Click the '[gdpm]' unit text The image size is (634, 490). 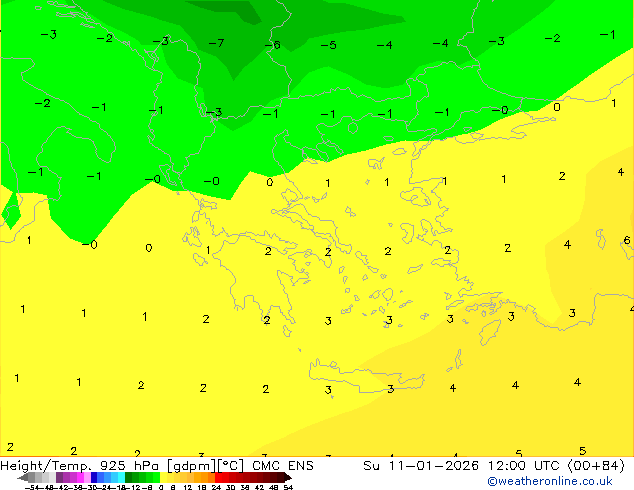pos(192,466)
